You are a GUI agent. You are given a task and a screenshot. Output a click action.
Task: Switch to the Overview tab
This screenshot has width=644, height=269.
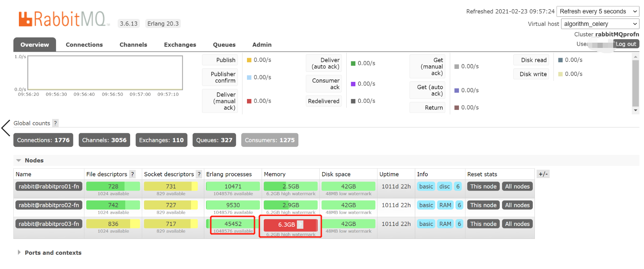point(35,45)
